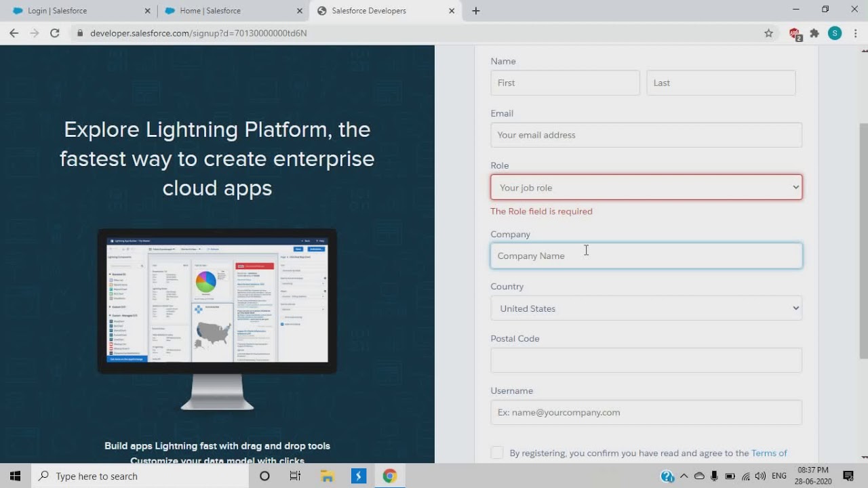Click the Chrome icon on the taskbar
This screenshot has height=488, width=868.
click(x=389, y=476)
